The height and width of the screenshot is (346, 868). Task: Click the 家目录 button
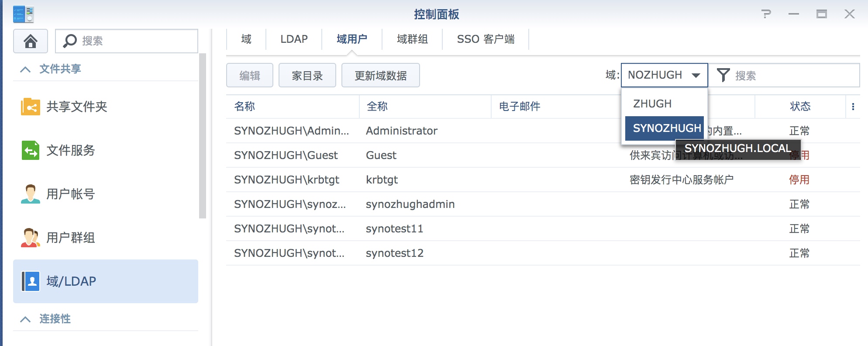307,76
